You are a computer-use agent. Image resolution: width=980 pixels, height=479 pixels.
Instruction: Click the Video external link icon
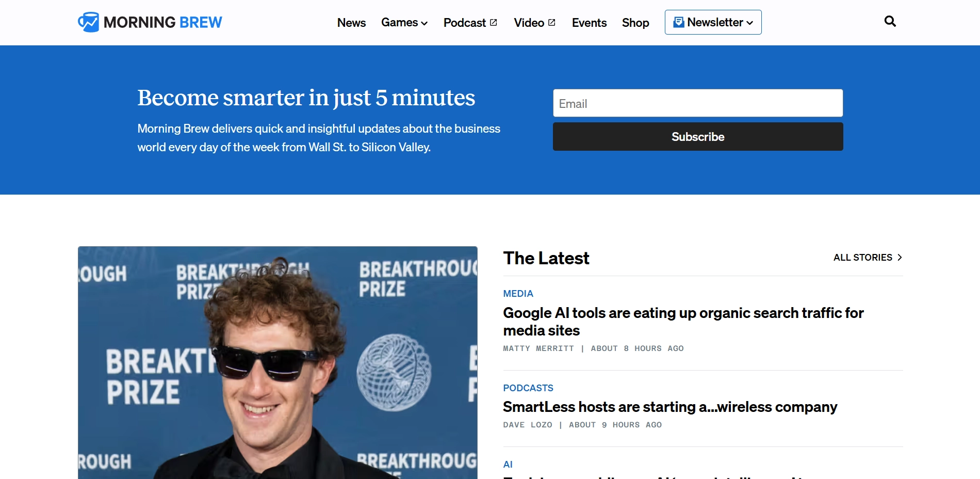(552, 23)
